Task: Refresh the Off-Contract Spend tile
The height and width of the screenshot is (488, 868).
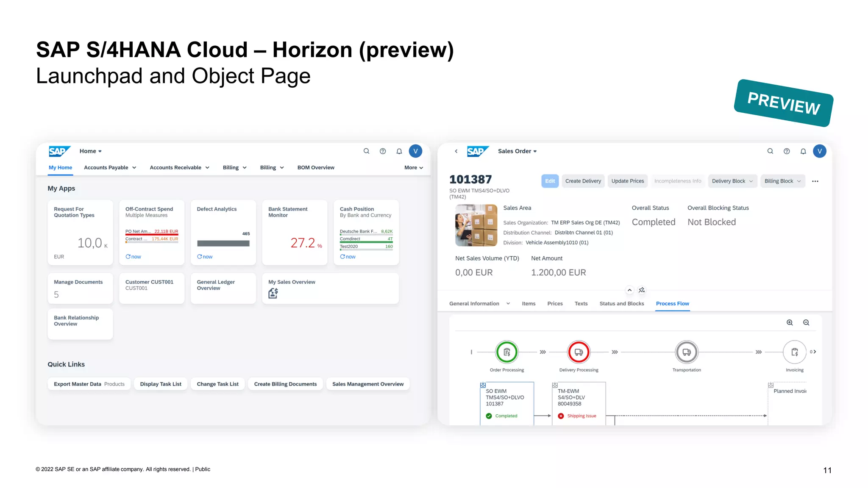Action: pyautogui.click(x=133, y=257)
